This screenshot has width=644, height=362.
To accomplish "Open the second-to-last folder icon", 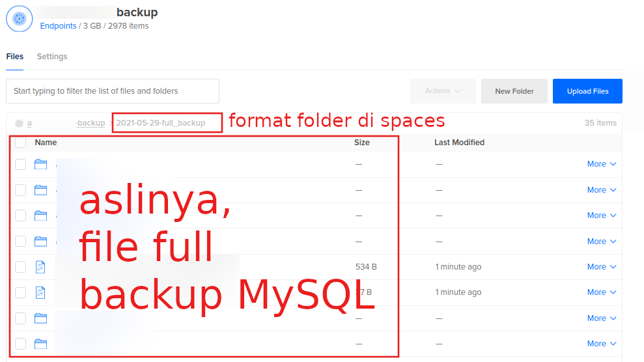I will tap(40, 318).
